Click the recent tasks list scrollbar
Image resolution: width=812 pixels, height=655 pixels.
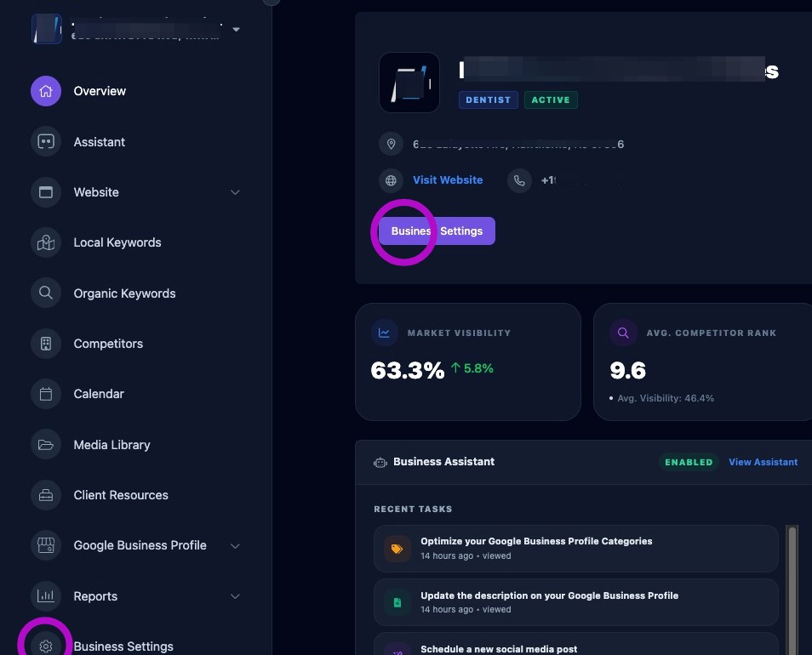tap(792, 589)
